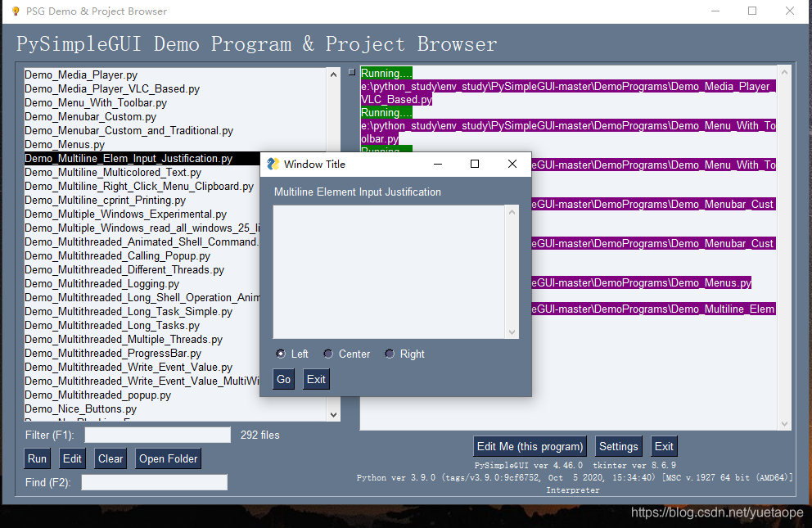Maximize the Window Title dialog
812x528 pixels.
point(475,164)
